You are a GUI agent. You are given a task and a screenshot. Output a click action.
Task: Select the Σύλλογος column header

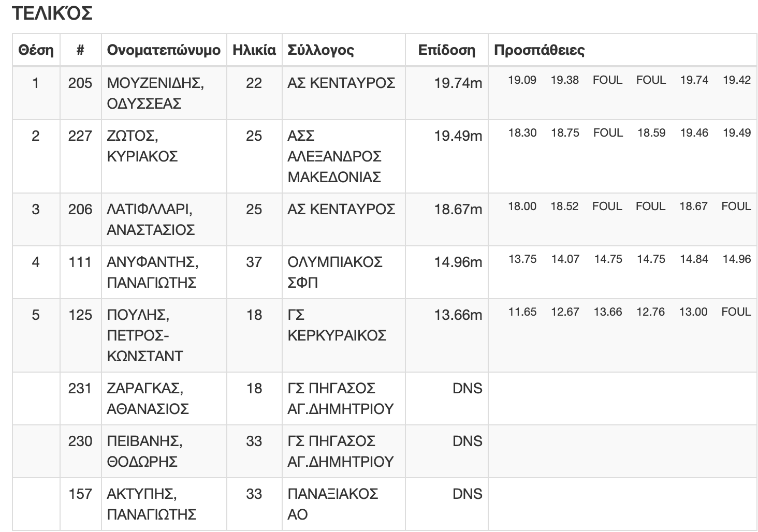point(320,50)
